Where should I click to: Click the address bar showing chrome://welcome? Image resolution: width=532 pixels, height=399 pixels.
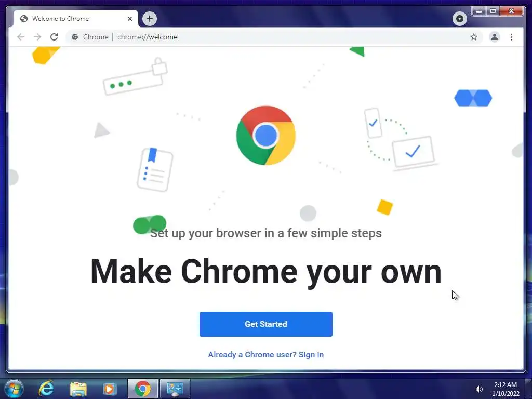coord(273,37)
